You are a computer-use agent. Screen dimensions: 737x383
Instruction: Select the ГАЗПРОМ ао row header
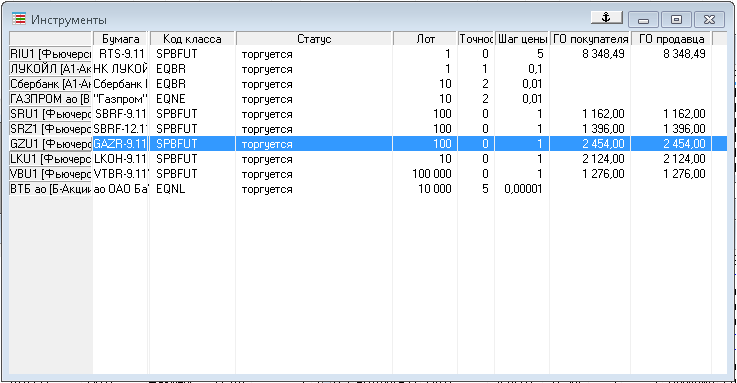50,99
